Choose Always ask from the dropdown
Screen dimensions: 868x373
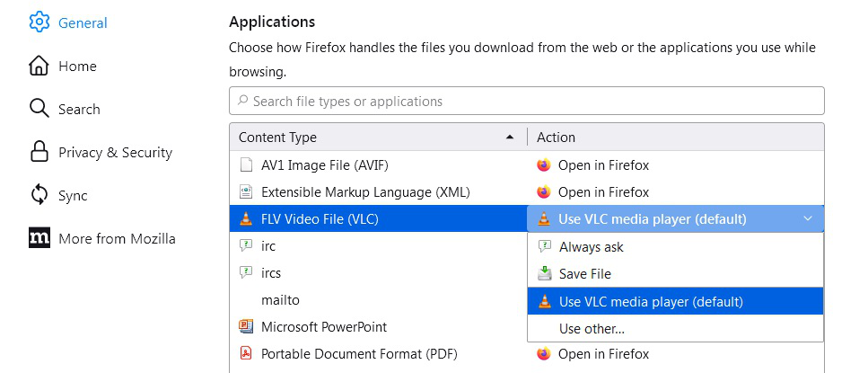tap(675, 246)
